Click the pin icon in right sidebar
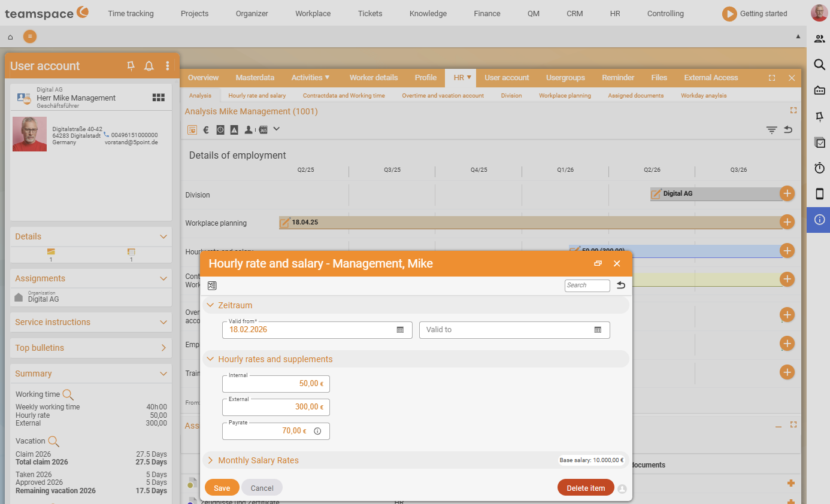 click(819, 116)
